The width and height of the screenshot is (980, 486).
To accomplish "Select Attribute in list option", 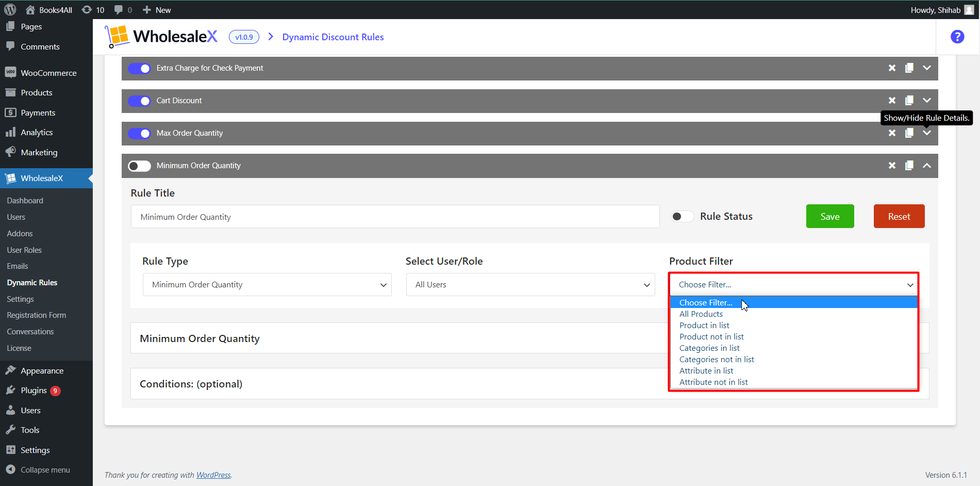I will (794, 371).
